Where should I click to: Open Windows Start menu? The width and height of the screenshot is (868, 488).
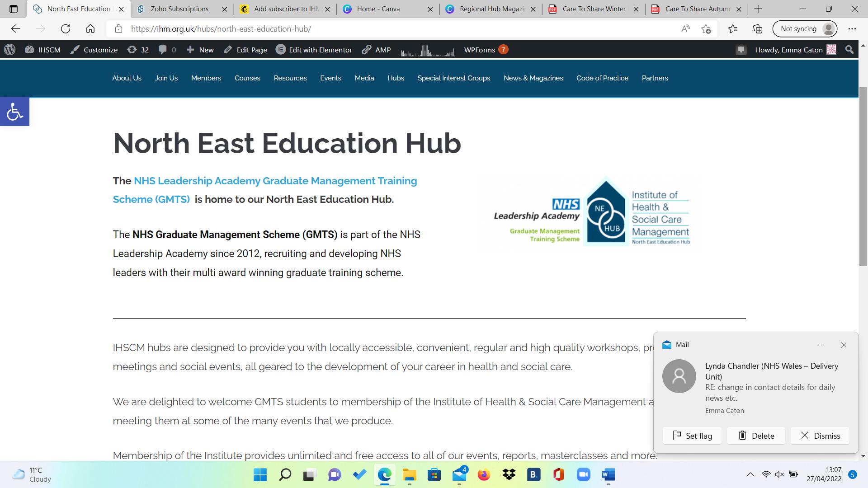click(x=260, y=474)
